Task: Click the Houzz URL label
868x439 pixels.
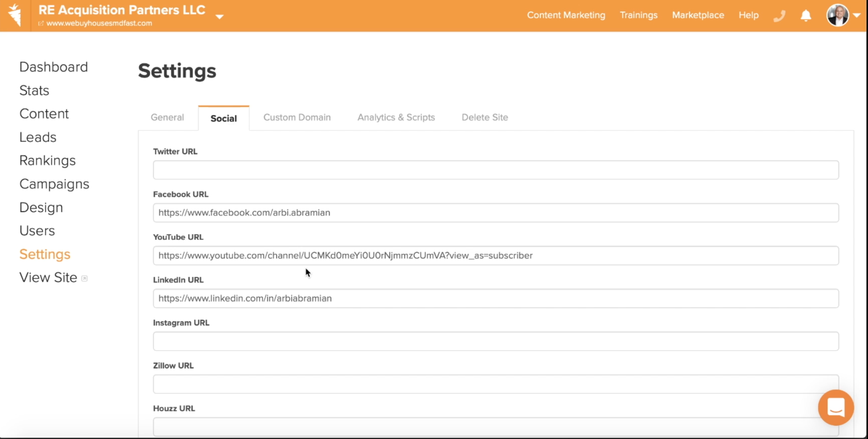Action: coord(174,408)
